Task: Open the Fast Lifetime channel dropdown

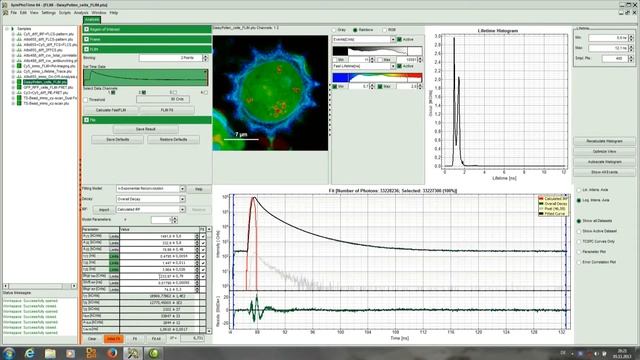Action: pyautogui.click(x=393, y=66)
